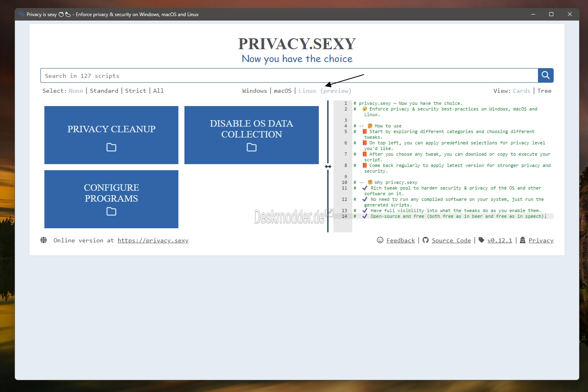Click line number 14 in the gutter

click(x=344, y=216)
